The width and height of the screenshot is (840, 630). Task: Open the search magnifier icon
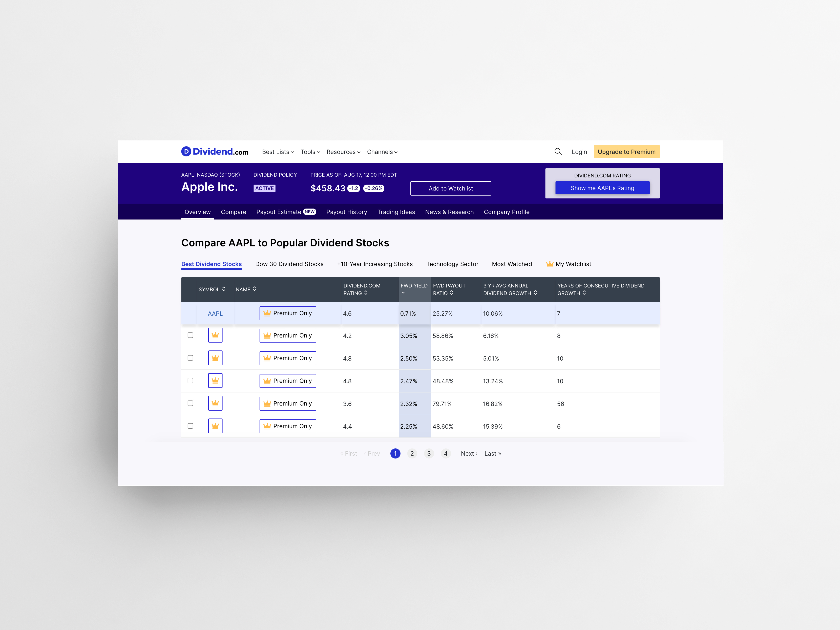pos(558,152)
